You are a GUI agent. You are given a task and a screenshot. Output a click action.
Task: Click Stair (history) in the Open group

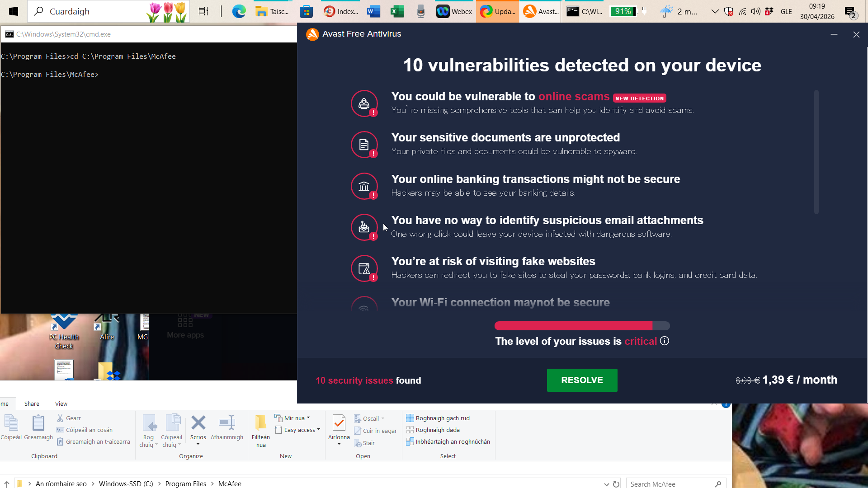[x=365, y=443]
